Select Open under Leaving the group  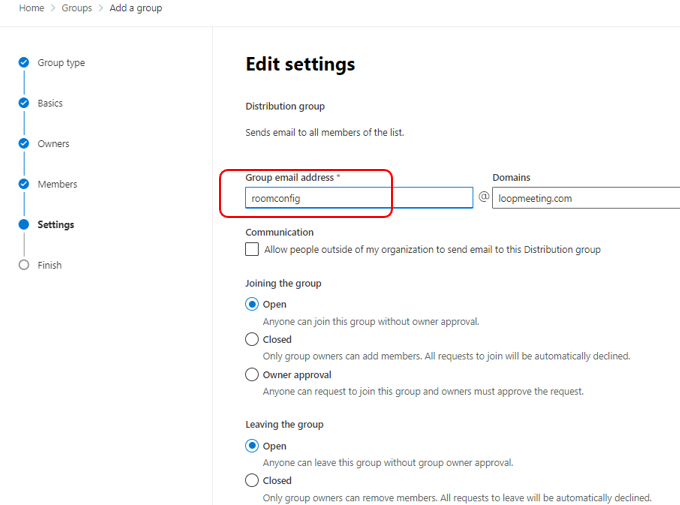[252, 446]
